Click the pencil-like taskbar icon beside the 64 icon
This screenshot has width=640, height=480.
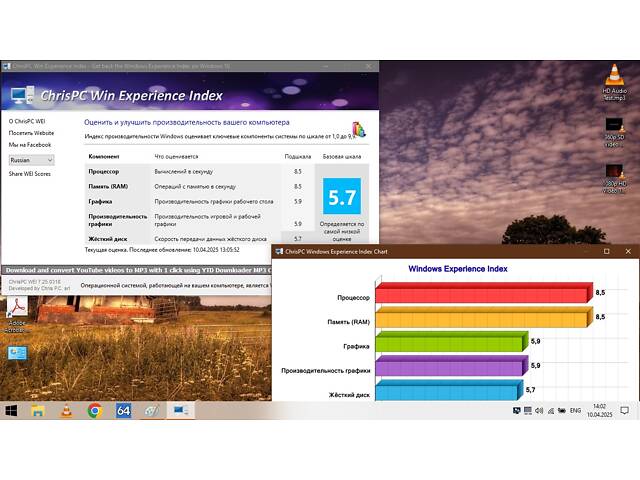(x=152, y=411)
